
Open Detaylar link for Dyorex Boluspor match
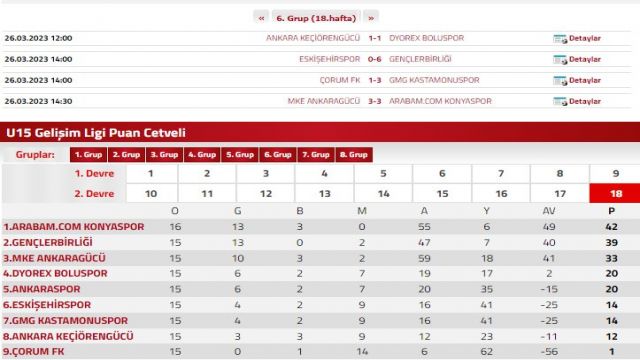[585, 38]
